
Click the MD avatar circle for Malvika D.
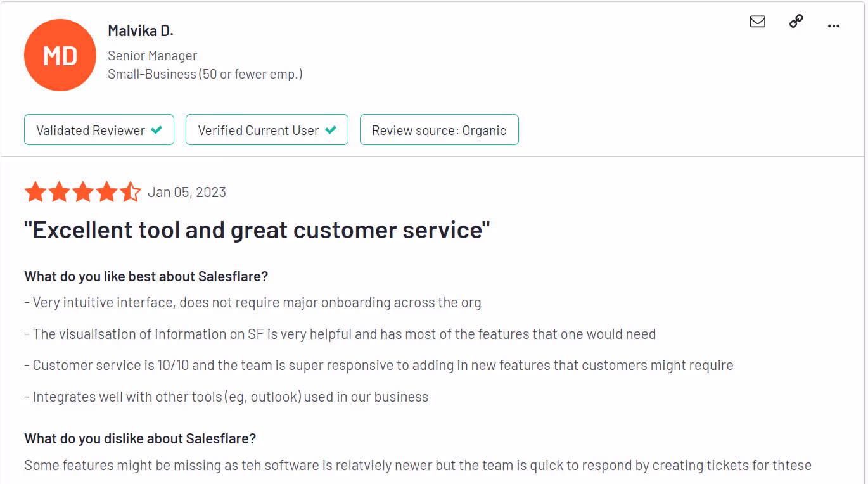click(60, 55)
